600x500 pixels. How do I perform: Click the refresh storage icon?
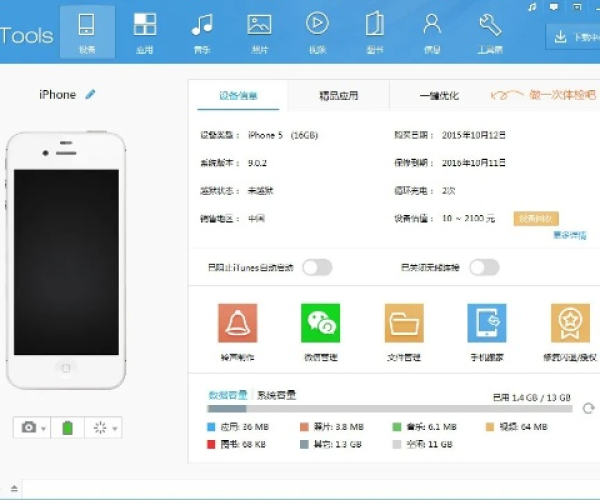589,408
